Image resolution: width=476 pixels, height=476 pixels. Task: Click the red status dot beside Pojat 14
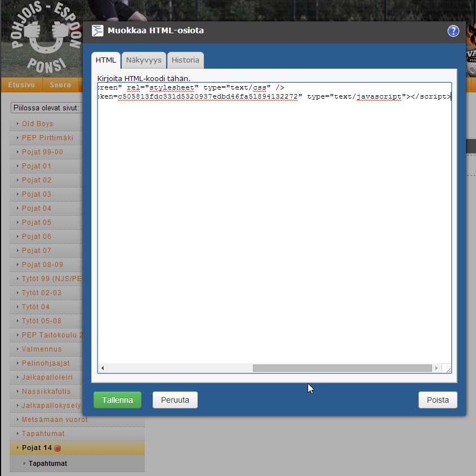coord(57,448)
